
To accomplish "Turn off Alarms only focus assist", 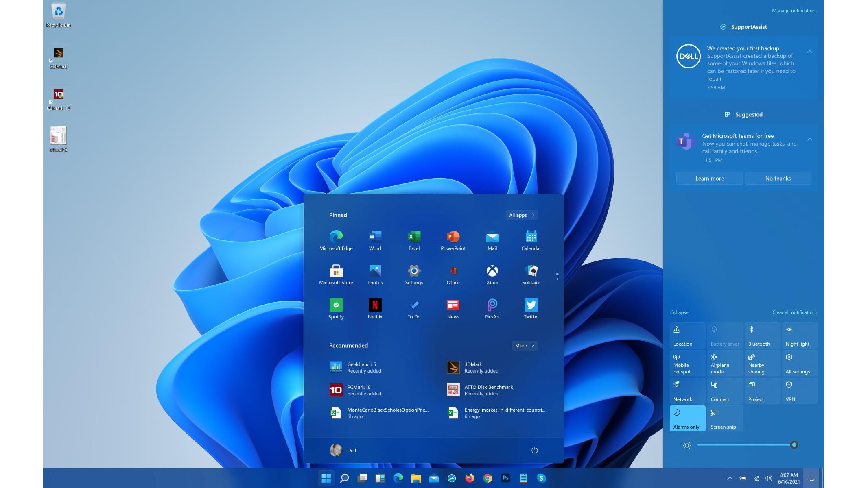I will pos(687,418).
